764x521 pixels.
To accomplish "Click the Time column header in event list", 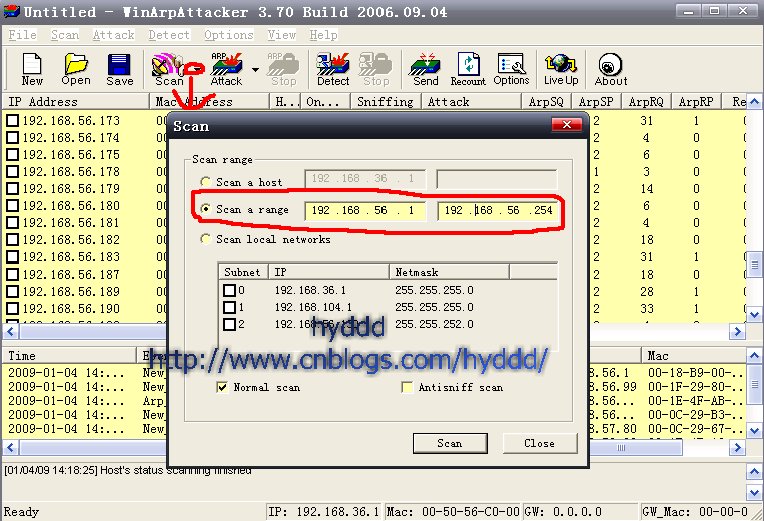I will [69, 355].
